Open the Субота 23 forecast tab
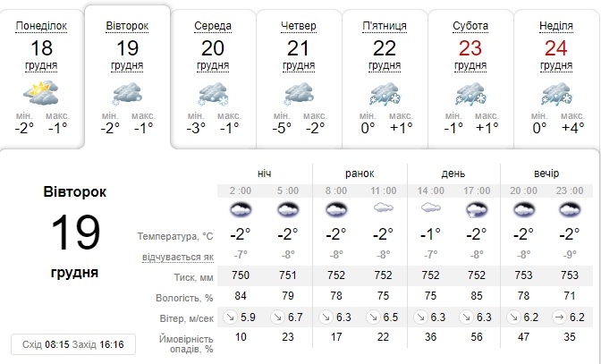 (x=470, y=79)
